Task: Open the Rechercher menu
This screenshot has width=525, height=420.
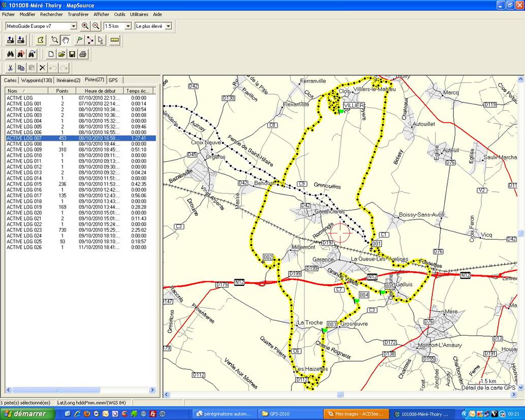Action: pyautogui.click(x=51, y=14)
